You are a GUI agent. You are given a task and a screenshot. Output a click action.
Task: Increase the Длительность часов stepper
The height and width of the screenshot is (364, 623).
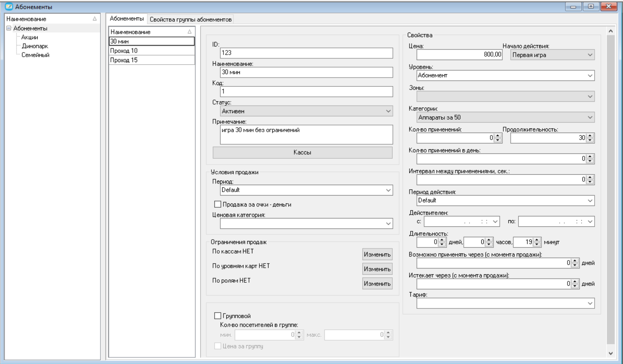[489, 240]
